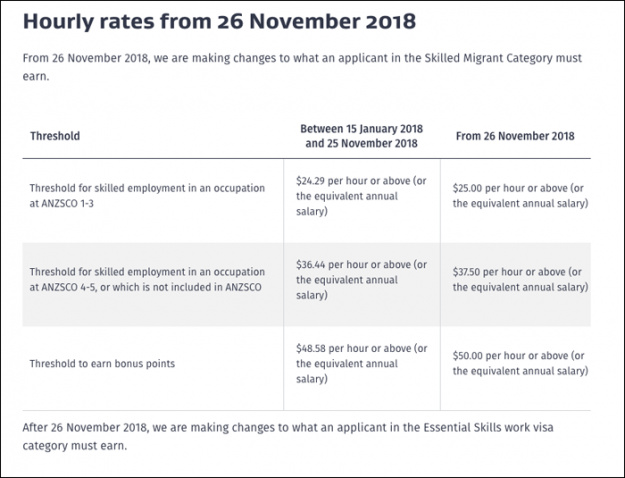
Task: Click 'Threshold to earn bonus points' row label
Action: pyautogui.click(x=103, y=363)
